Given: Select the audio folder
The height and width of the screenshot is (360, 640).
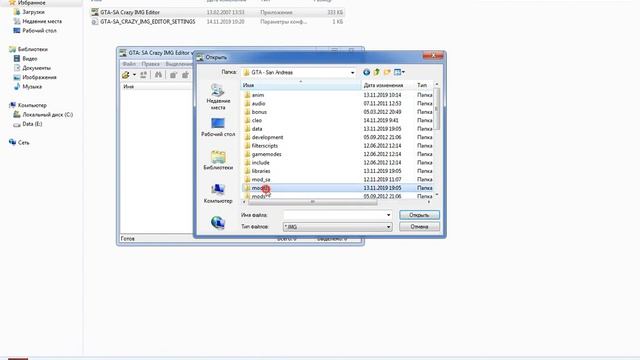Looking at the screenshot, I should click(258, 103).
